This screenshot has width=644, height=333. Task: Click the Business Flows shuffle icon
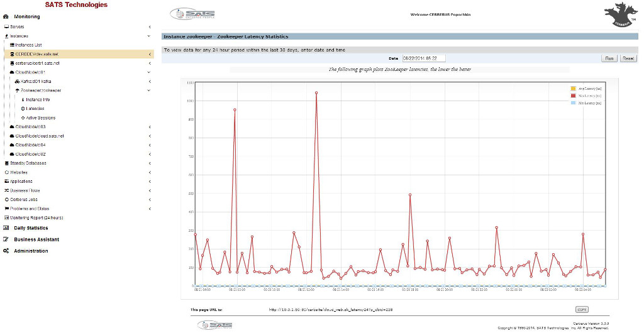coord(6,190)
